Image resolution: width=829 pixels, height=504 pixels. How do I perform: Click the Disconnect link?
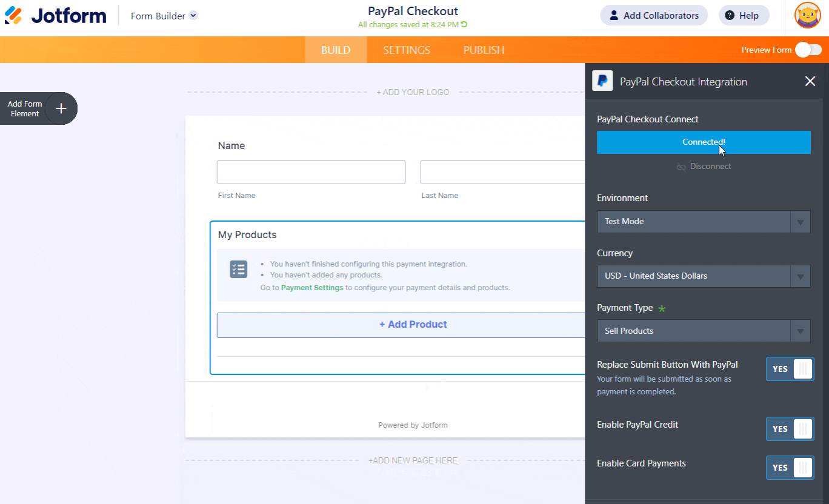710,167
